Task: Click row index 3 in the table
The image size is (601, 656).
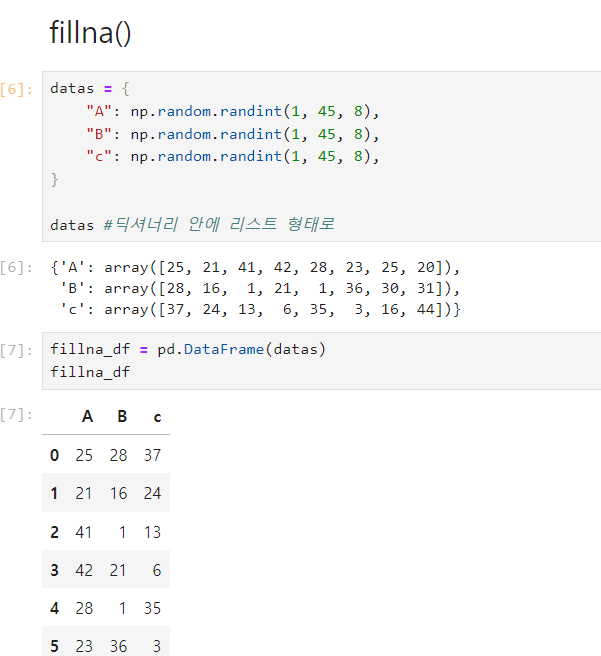Action: pyautogui.click(x=54, y=570)
